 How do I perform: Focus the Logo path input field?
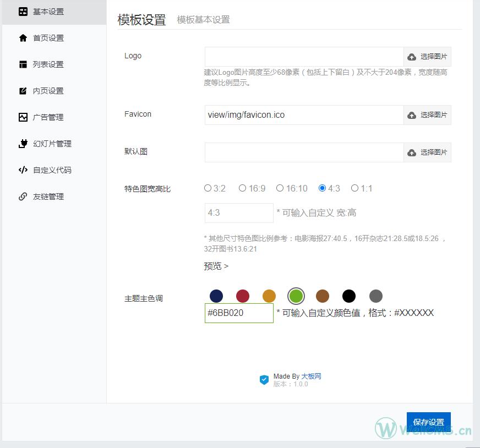(x=304, y=57)
